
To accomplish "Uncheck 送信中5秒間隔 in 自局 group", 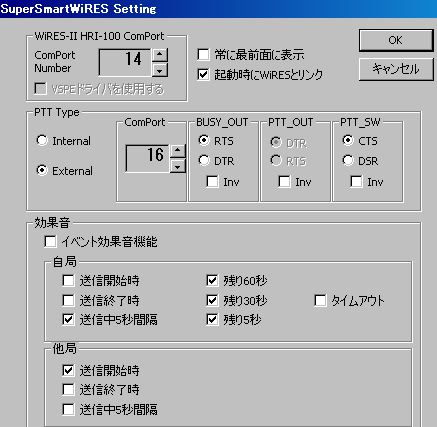I will coord(68,320).
